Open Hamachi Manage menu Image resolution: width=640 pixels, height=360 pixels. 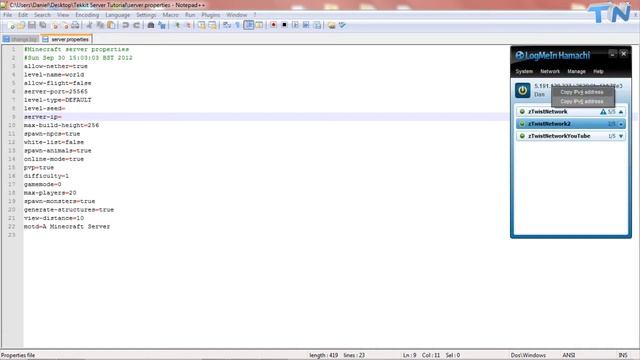click(x=576, y=71)
